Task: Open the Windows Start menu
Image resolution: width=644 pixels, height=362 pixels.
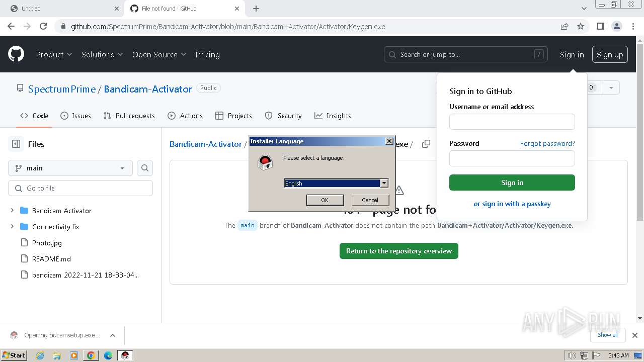Action: (x=14, y=355)
